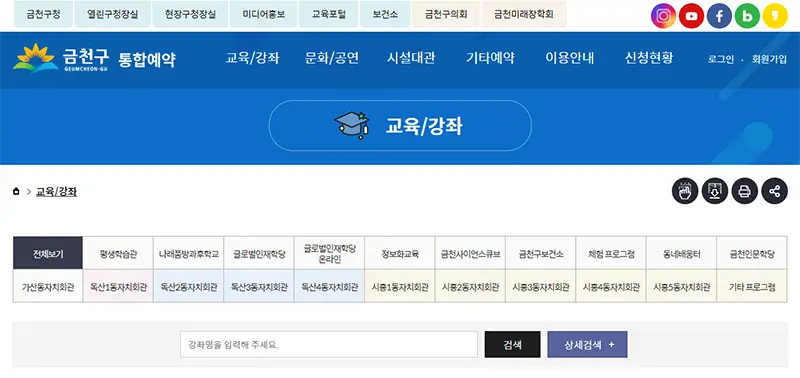Image resolution: width=800 pixels, height=378 pixels.
Task: Select the 독산4동자치회관 category tab
Action: (x=330, y=286)
